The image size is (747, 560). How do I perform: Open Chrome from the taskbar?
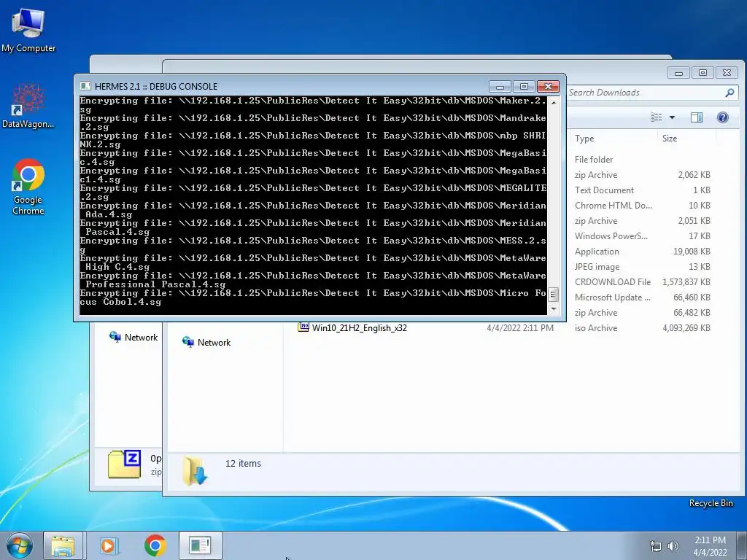pyautogui.click(x=155, y=545)
